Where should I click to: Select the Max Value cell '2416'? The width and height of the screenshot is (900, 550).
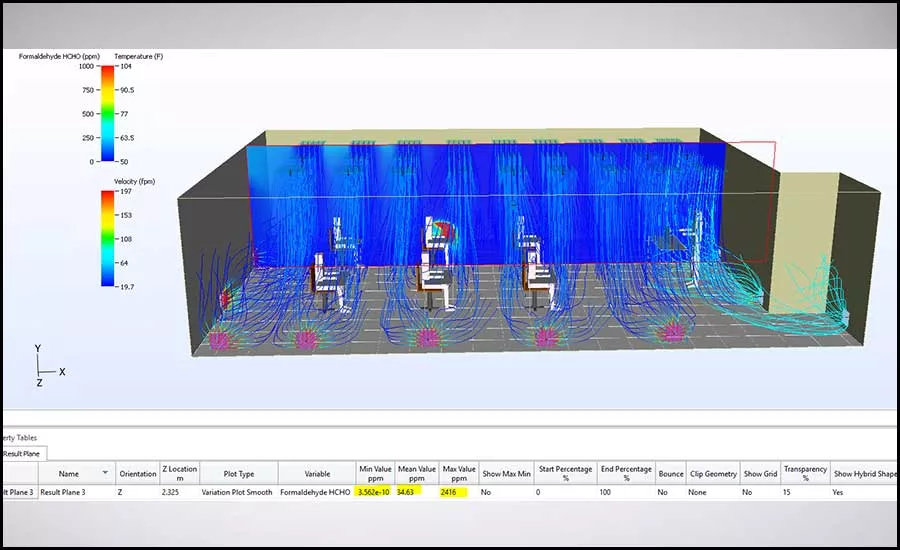pyautogui.click(x=459, y=492)
